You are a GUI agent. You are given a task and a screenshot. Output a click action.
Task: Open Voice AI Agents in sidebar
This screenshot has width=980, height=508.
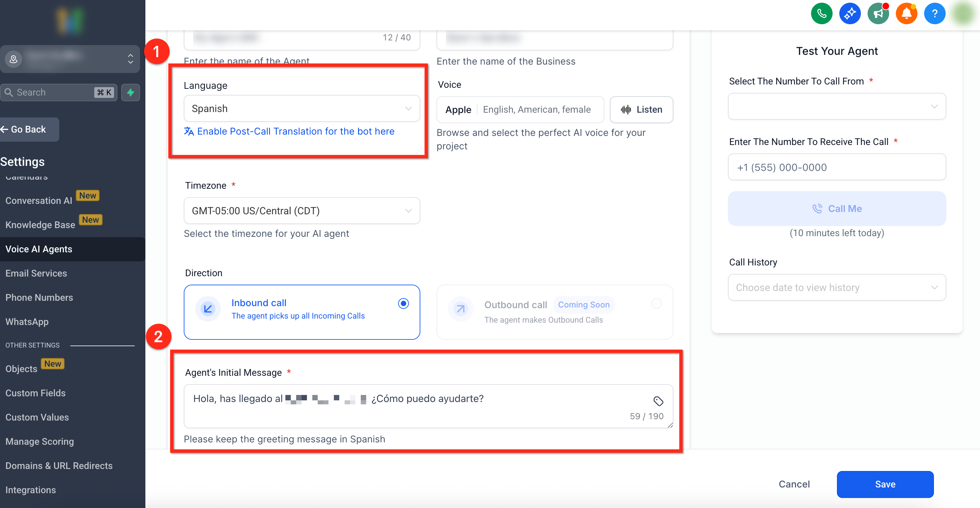[x=39, y=249]
